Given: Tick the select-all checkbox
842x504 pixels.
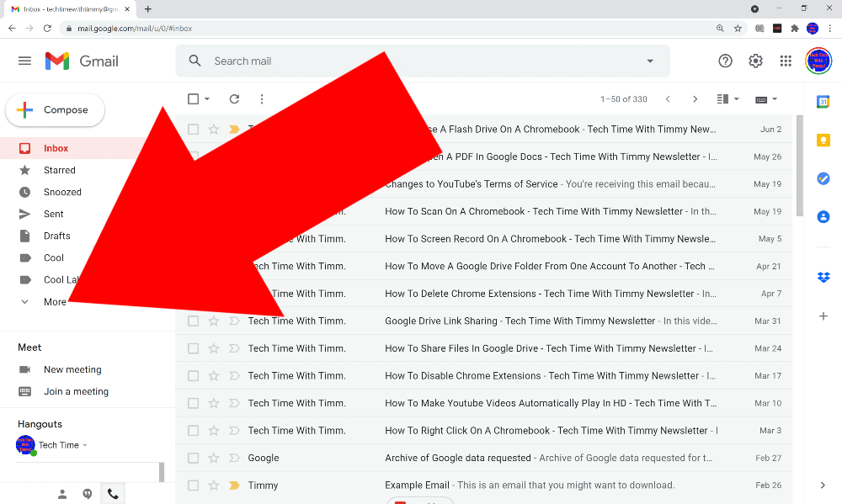Looking at the screenshot, I should click(194, 98).
